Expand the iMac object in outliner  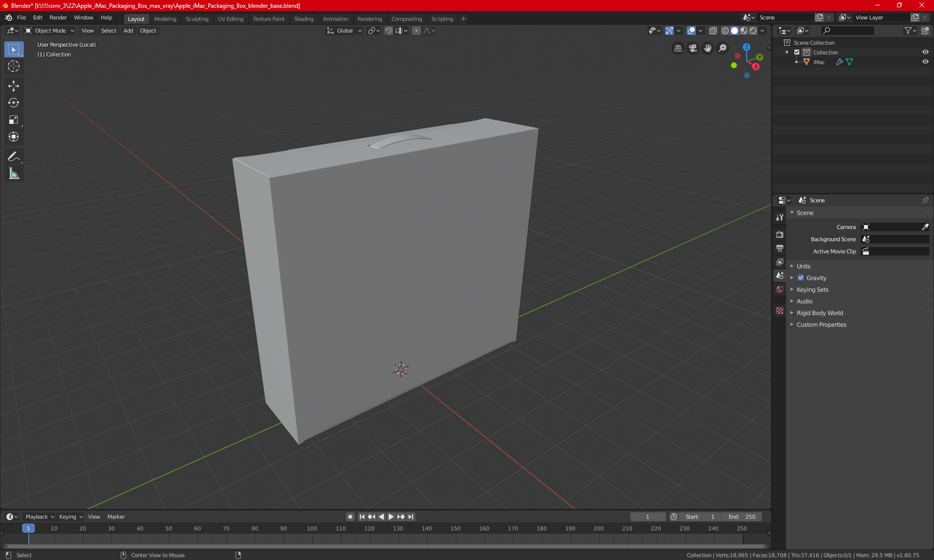tap(796, 62)
